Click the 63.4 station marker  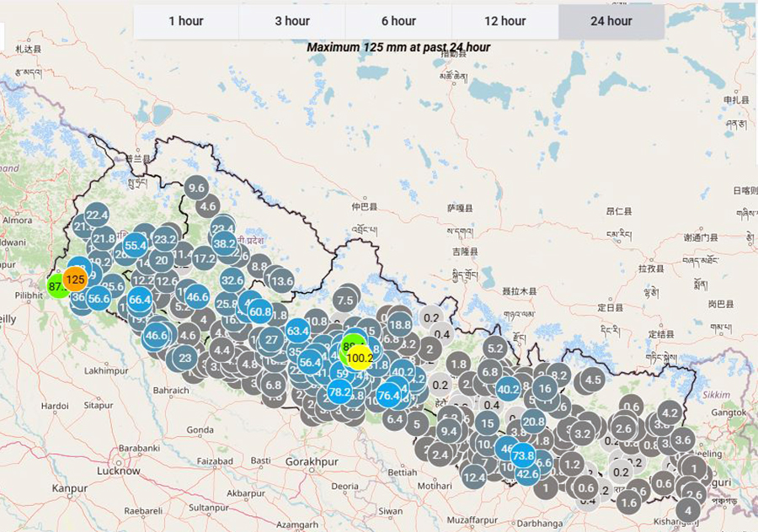[298, 331]
